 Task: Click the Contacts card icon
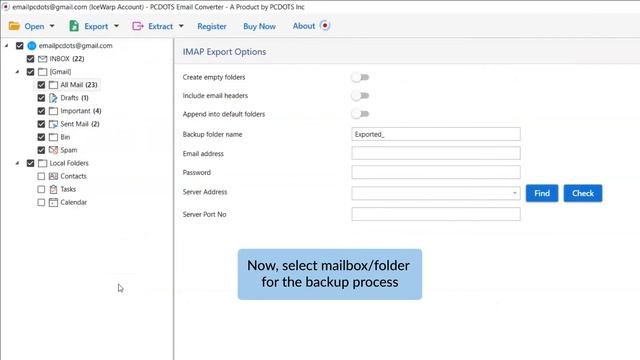coord(53,176)
